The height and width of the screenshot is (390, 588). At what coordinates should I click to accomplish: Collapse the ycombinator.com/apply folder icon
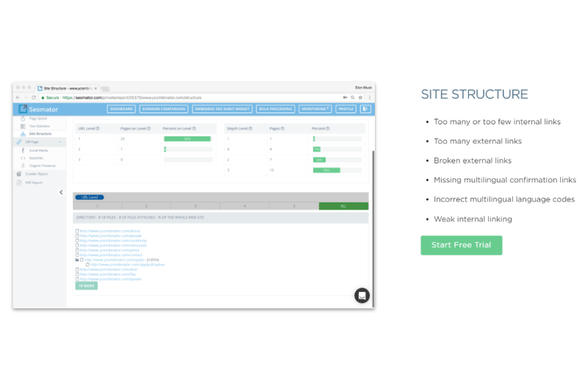[x=77, y=260]
